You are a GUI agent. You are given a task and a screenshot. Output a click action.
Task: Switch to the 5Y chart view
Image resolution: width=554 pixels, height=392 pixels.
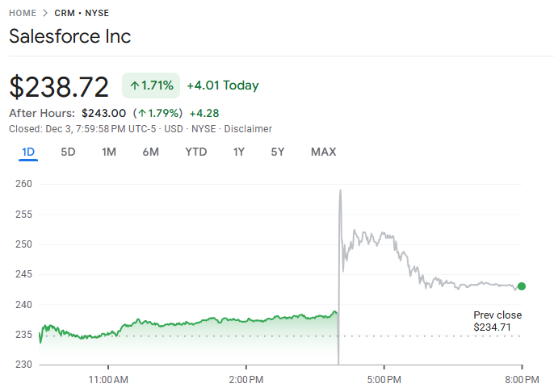click(x=278, y=152)
